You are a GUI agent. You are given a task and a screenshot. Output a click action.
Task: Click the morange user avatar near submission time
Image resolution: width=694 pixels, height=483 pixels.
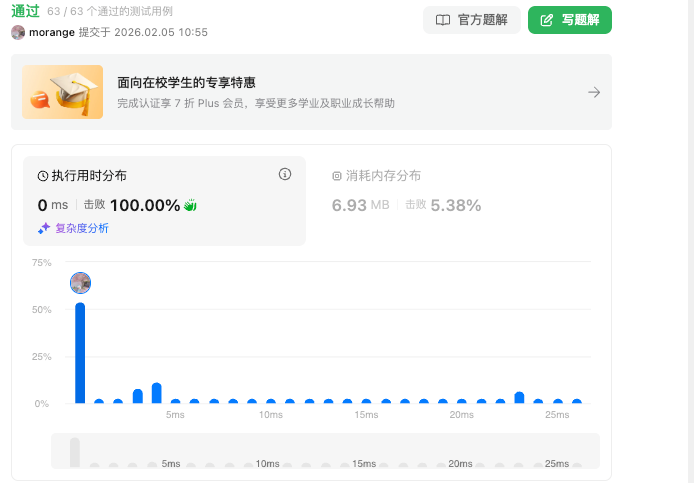coord(18,32)
